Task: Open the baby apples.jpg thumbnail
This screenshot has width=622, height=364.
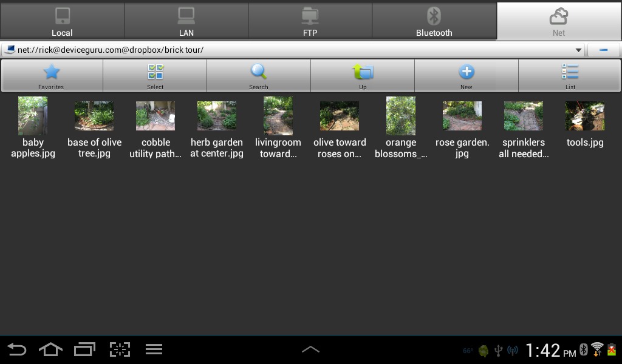Action: (x=33, y=116)
